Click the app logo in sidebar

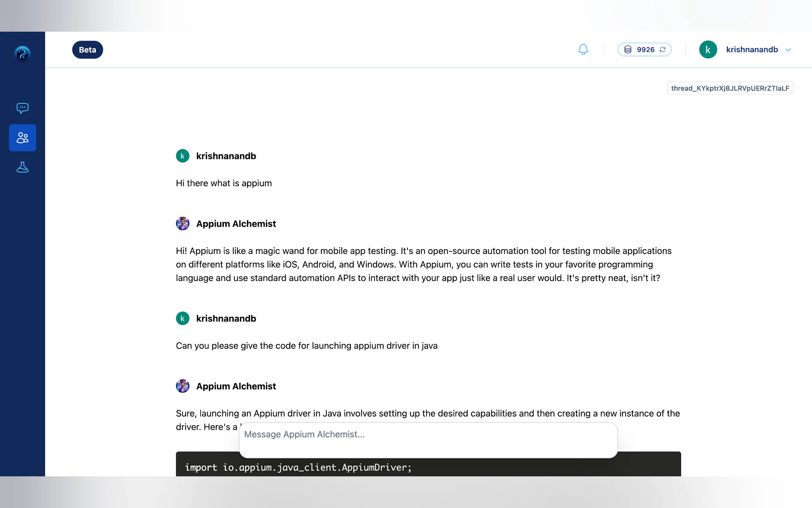pyautogui.click(x=22, y=54)
